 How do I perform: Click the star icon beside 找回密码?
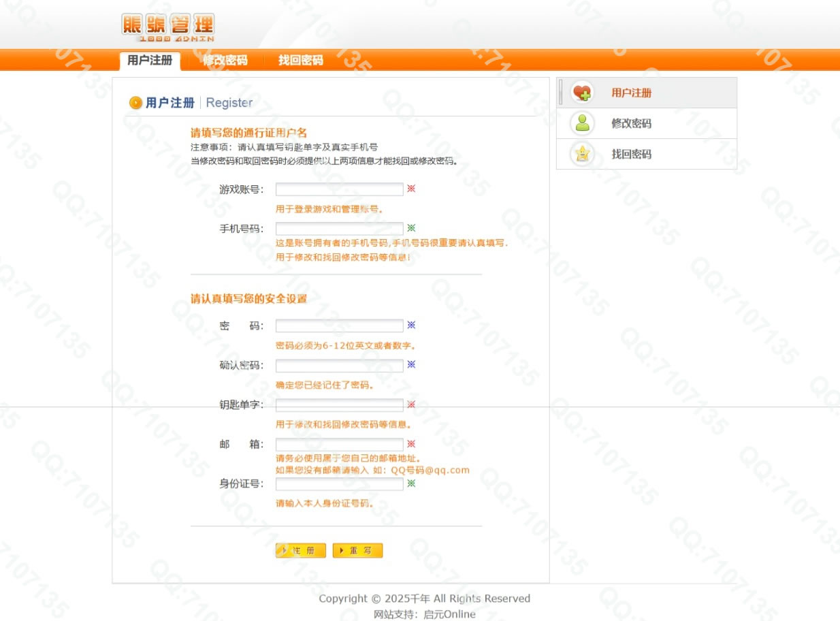coord(582,154)
